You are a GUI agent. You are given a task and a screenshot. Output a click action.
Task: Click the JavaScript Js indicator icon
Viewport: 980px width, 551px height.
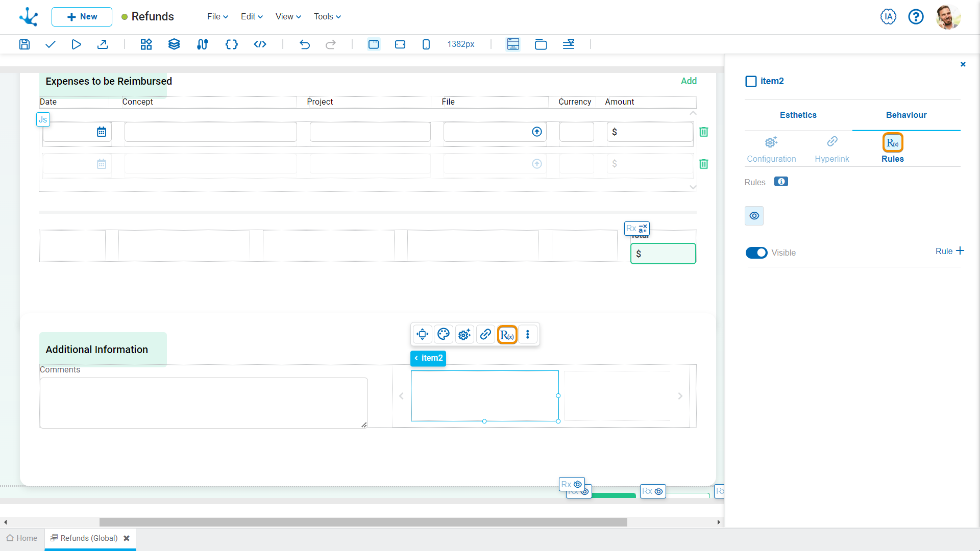43,119
